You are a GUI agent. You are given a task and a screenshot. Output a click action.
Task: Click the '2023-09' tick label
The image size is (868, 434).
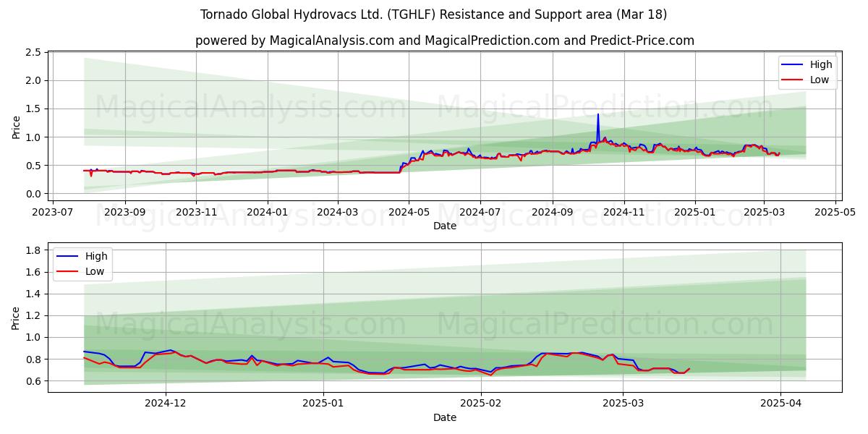(125, 212)
